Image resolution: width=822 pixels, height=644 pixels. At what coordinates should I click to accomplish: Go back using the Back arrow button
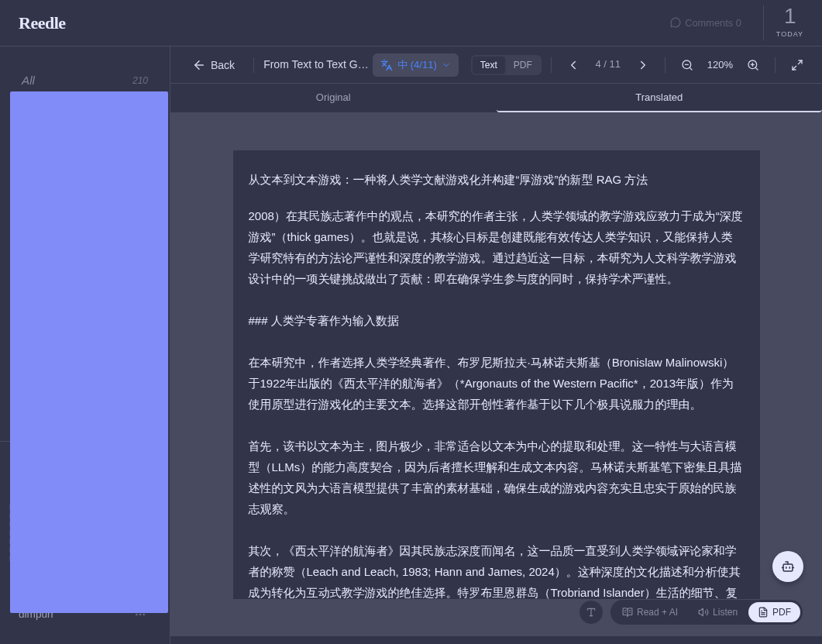tap(214, 65)
